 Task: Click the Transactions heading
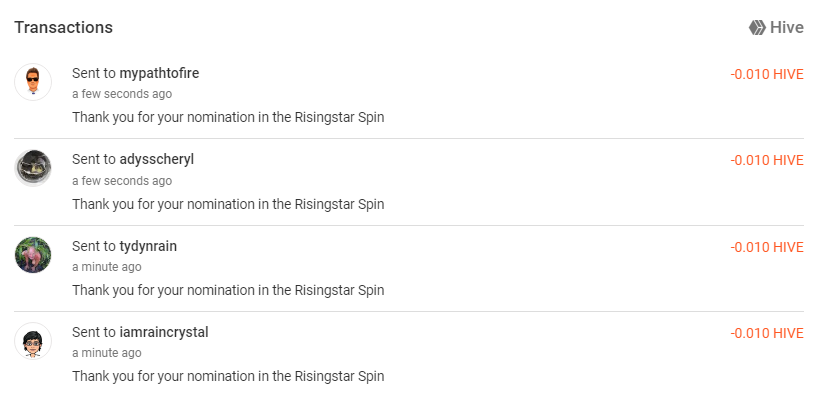[63, 27]
